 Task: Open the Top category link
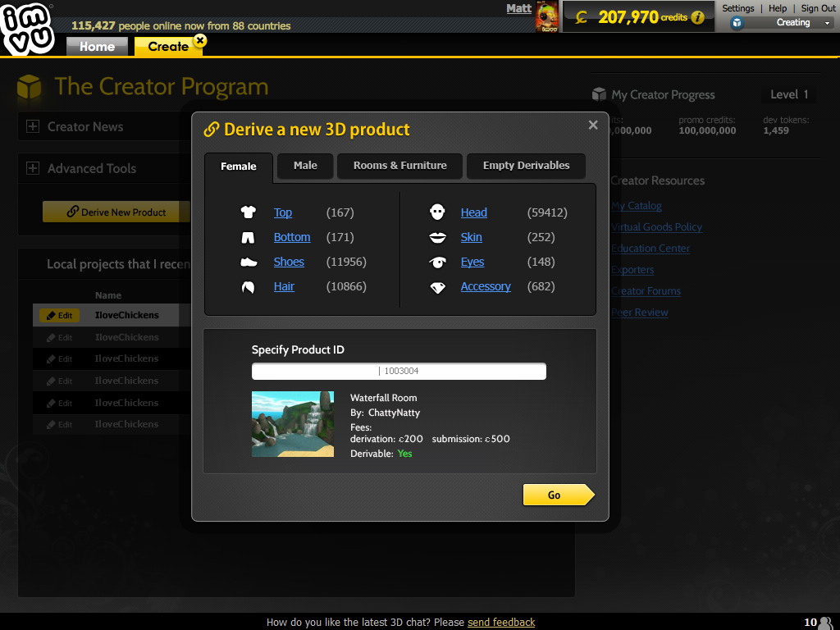[283, 212]
